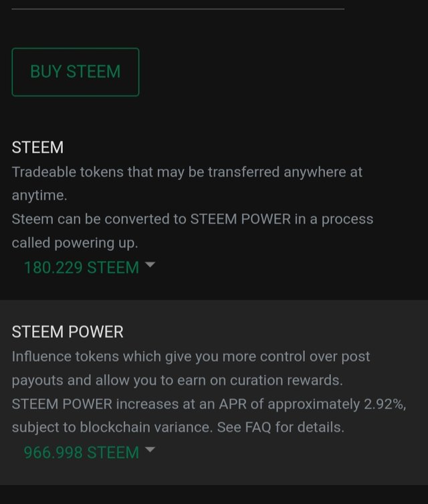Click the "subject to blockchain variance" text

pyautogui.click(x=110, y=427)
